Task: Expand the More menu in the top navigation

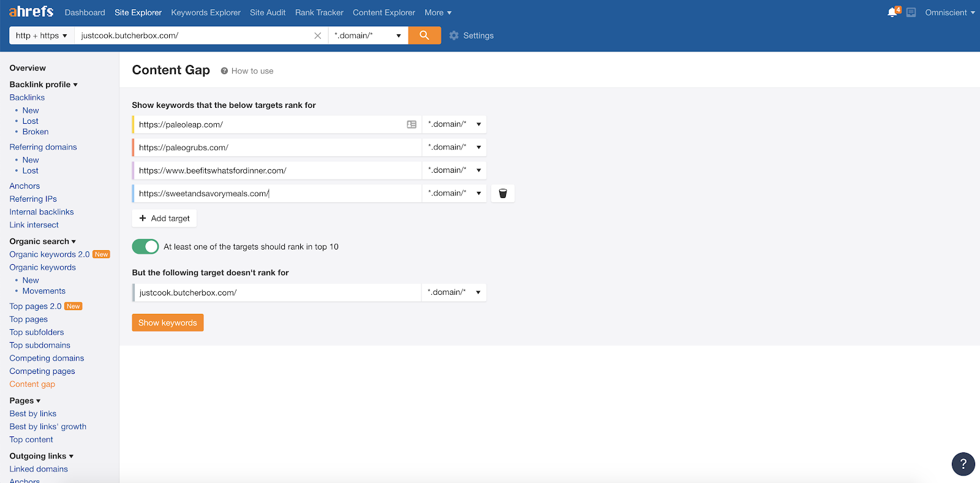Action: point(438,12)
